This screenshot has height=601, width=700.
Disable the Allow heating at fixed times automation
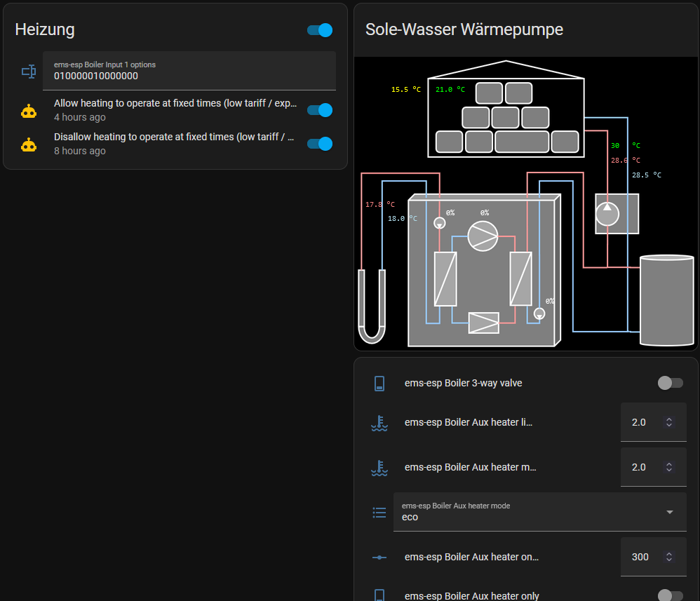[320, 110]
